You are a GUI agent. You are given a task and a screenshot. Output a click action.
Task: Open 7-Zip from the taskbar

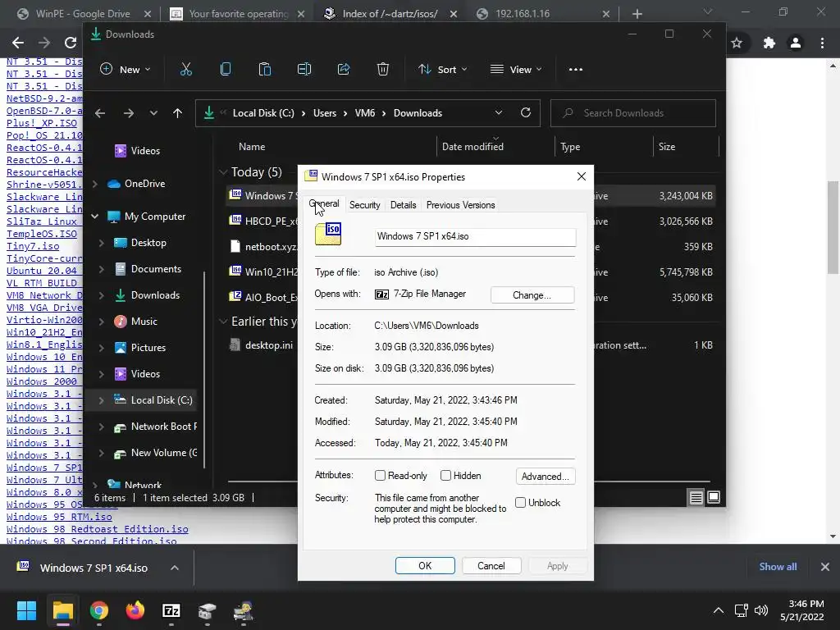171,610
